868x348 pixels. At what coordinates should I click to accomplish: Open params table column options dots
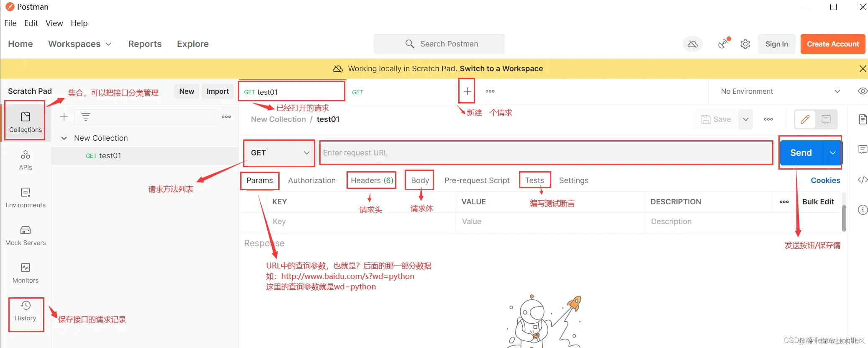click(784, 202)
